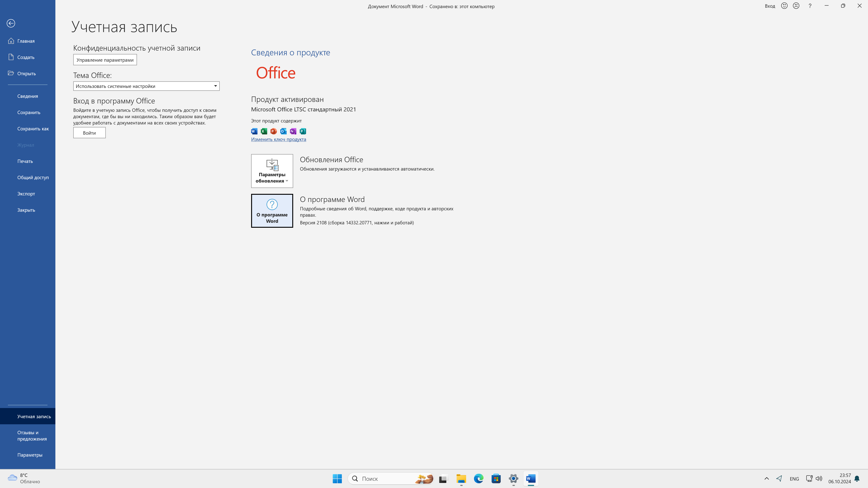Open the clock showing 23:57
868x488 pixels.
[x=840, y=479]
